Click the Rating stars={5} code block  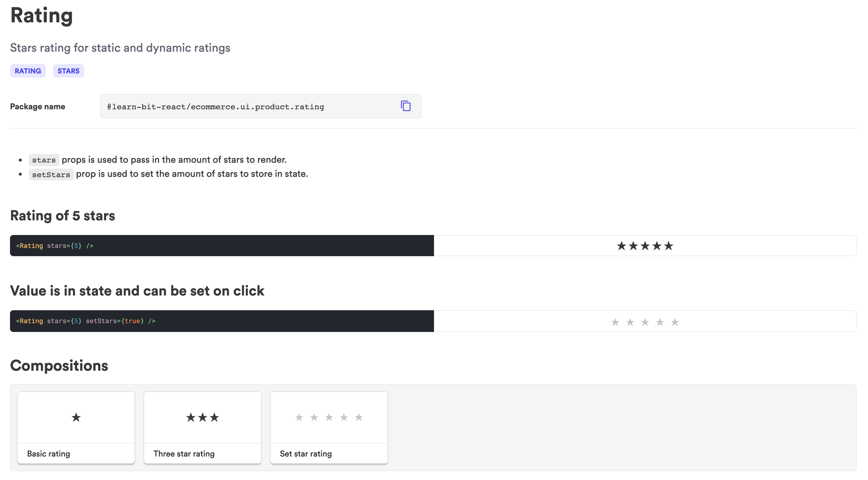tap(55, 246)
